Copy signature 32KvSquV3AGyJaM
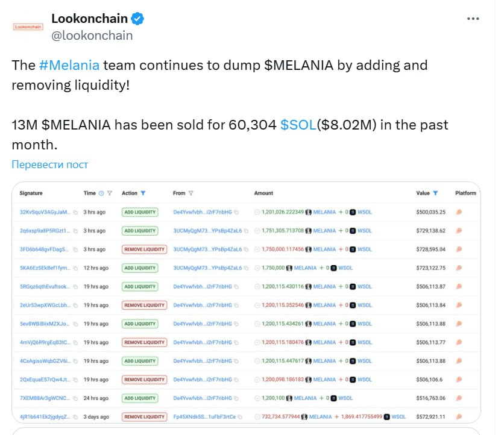The image size is (504, 435). 75,212
